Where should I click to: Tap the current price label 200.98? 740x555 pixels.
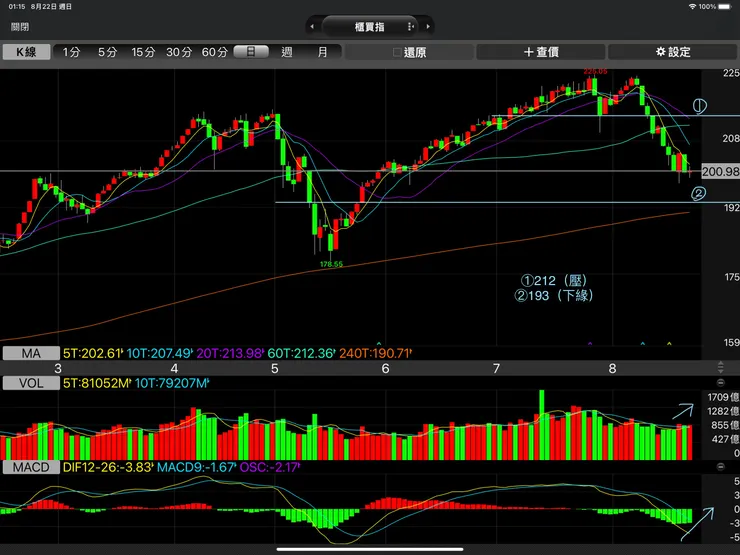pos(720,171)
